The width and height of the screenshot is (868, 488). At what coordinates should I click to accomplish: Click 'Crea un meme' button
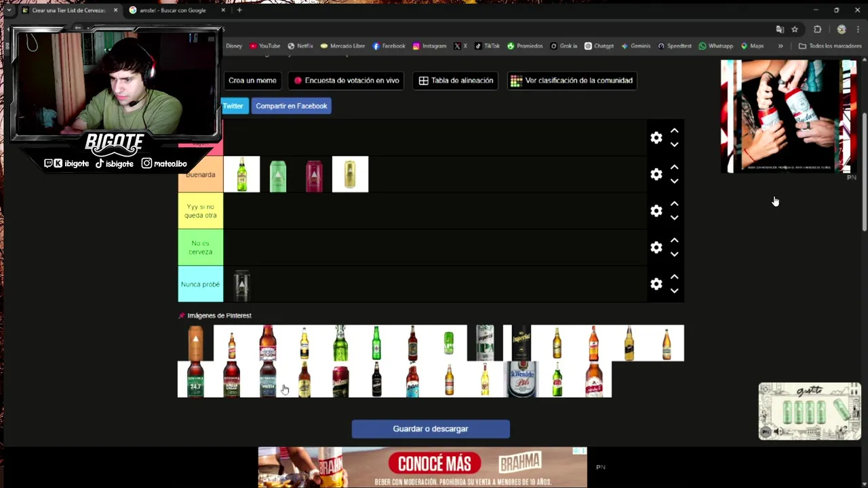click(x=252, y=81)
